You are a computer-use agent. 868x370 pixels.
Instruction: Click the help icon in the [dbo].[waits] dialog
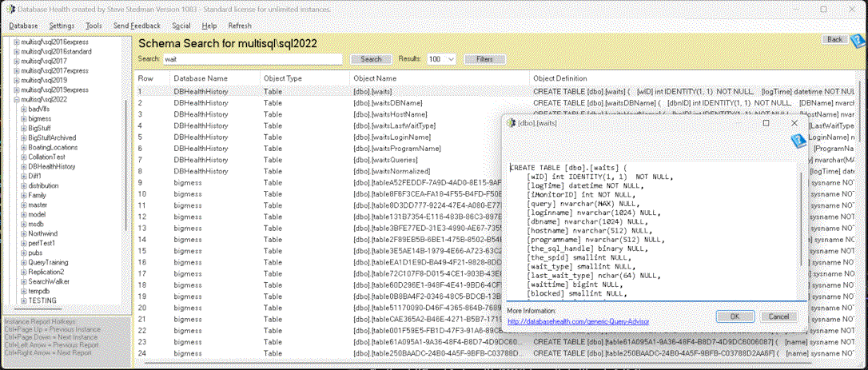click(x=798, y=141)
